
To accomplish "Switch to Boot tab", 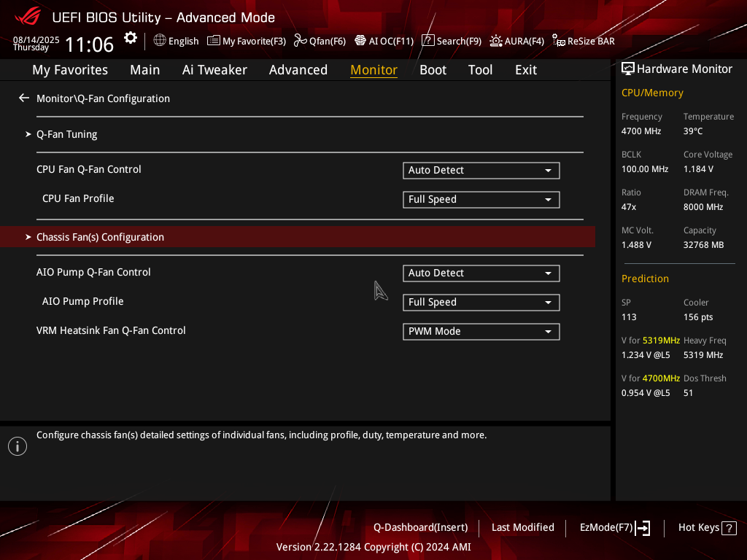I will click(x=433, y=70).
